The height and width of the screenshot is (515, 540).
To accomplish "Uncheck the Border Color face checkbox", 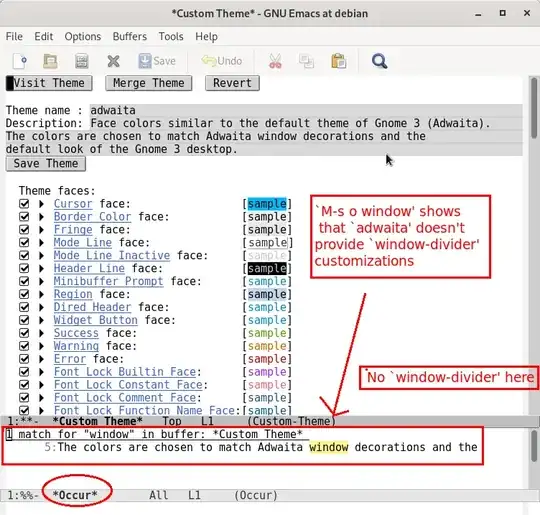I will 24,217.
